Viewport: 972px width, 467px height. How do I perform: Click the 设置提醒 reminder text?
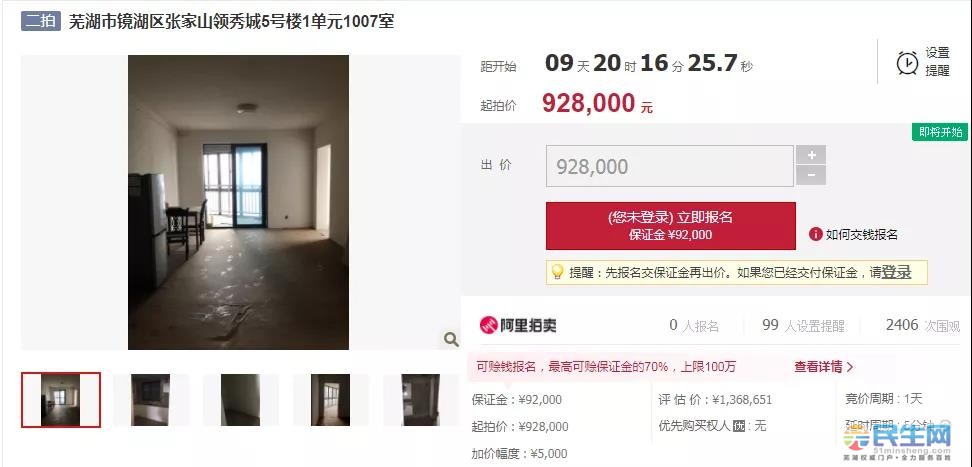(937, 62)
